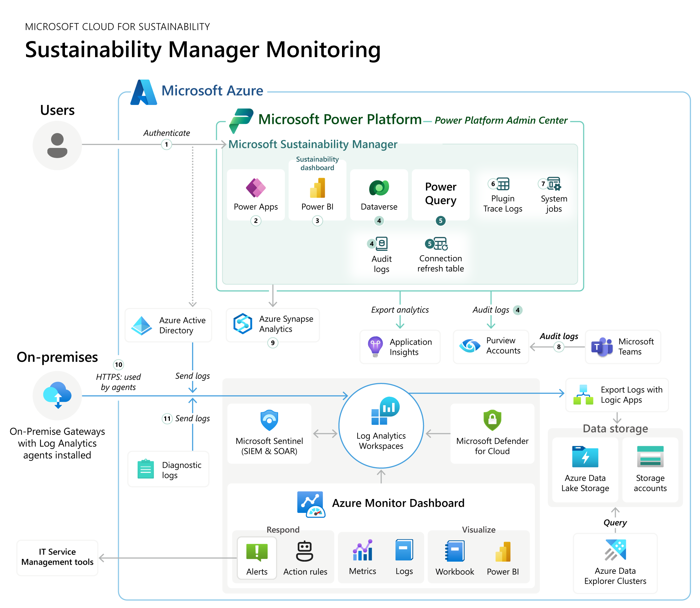Viewport: 700px width, 608px height.
Task: Click the Azure Active Directory icon
Action: coord(141,326)
